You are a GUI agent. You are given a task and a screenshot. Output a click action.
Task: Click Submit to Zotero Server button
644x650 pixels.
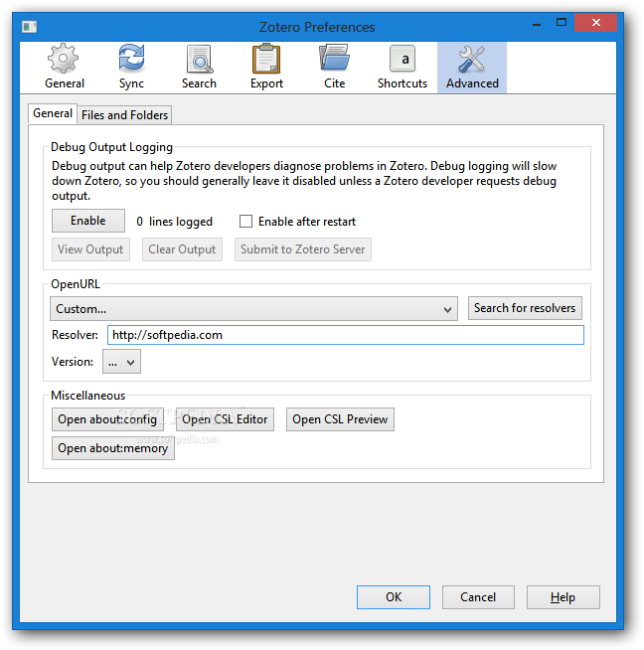[303, 249]
